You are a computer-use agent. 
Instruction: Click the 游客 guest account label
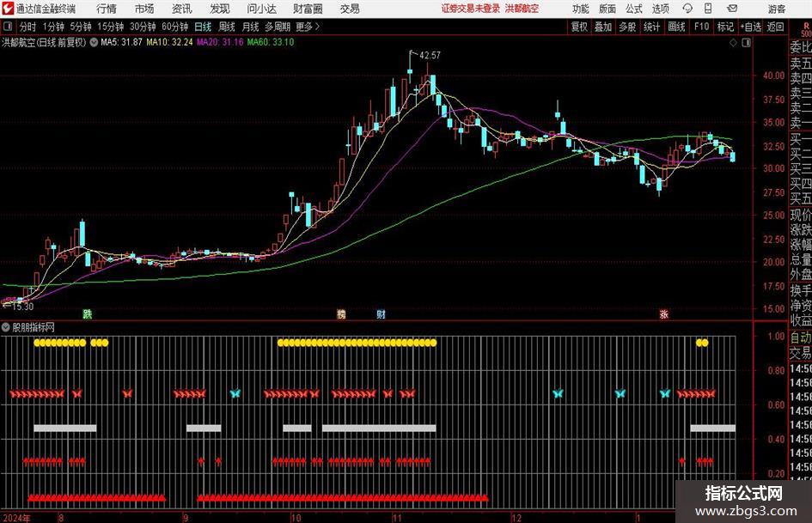(x=777, y=9)
